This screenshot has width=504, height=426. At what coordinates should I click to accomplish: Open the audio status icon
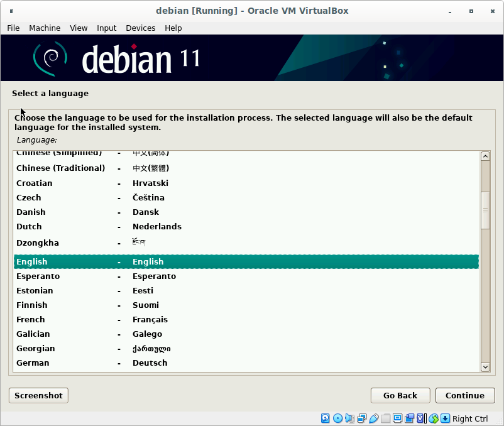[x=349, y=418]
